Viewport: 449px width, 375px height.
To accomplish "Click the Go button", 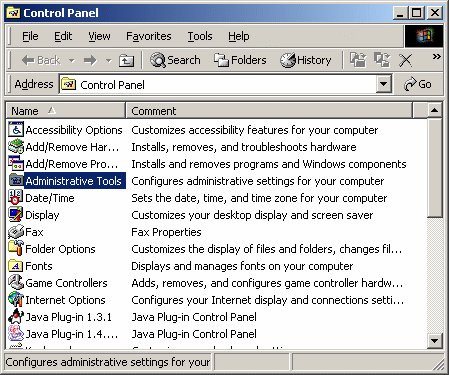I will coord(418,84).
